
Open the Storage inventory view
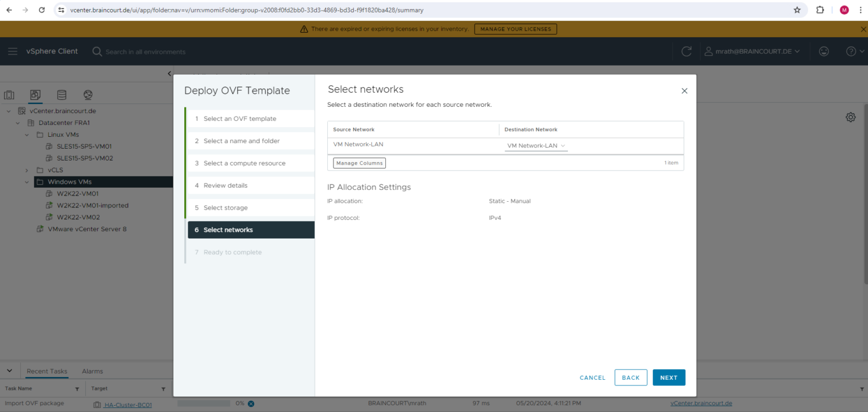[x=62, y=95]
